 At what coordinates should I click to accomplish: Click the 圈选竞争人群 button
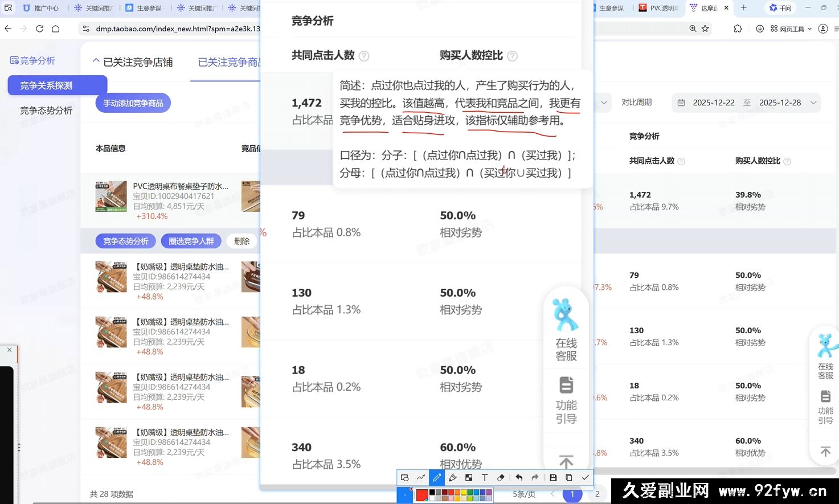191,241
